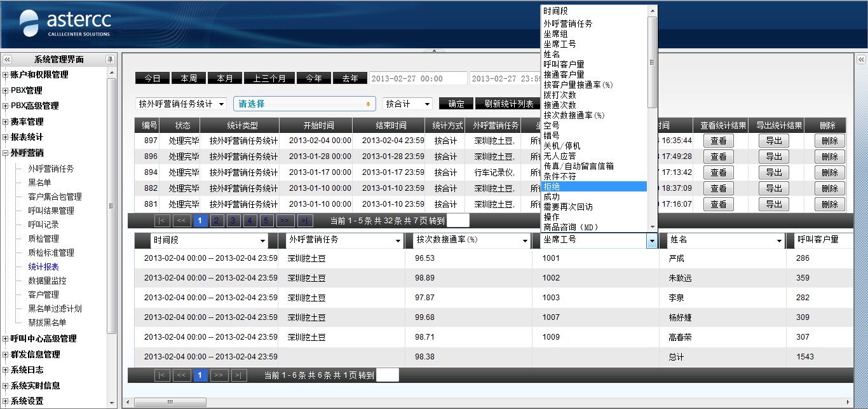
Task: Open the 按外呼营销任务统计 dropdown
Action: (x=181, y=104)
